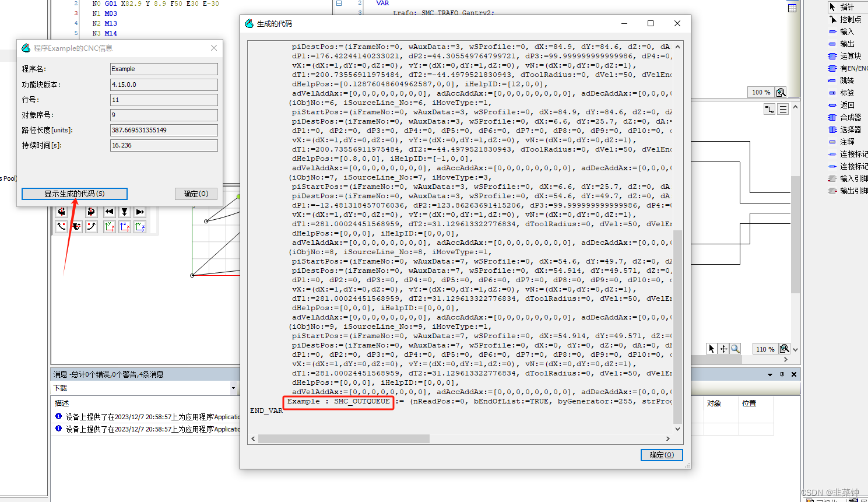
Task: Click 确定(O) in generated code window
Action: tap(662, 455)
